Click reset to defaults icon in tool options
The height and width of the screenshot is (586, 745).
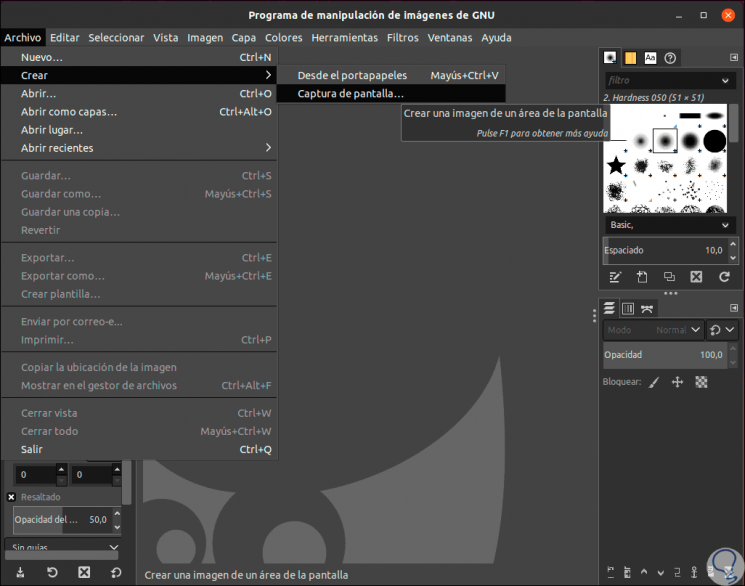(116, 572)
